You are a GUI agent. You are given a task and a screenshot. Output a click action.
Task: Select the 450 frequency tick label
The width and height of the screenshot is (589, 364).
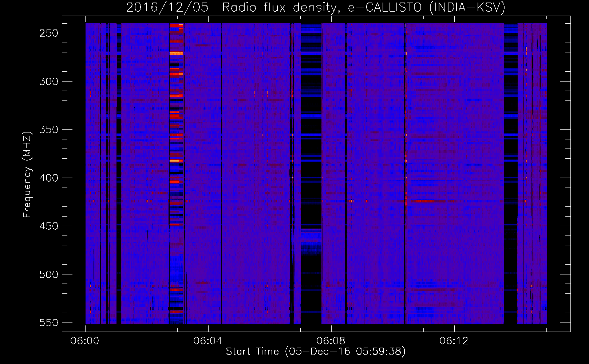49,226
